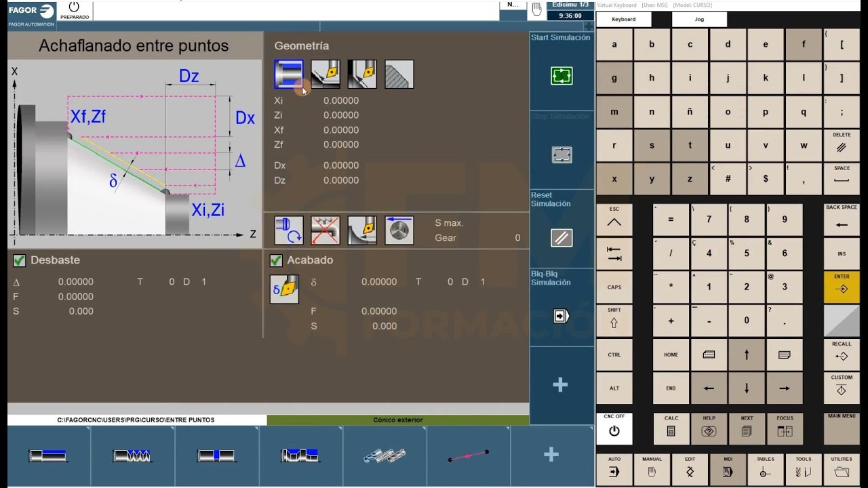Choose the third Geometría corner-type icon
The height and width of the screenshot is (488, 868).
pyautogui.click(x=362, y=74)
